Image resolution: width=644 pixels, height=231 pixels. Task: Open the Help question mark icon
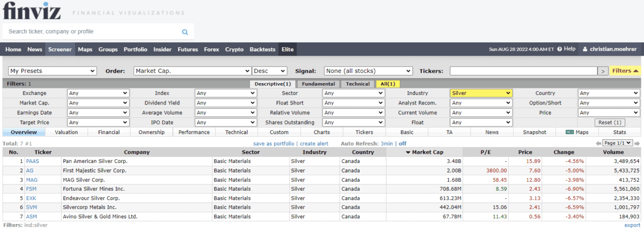coord(560,49)
